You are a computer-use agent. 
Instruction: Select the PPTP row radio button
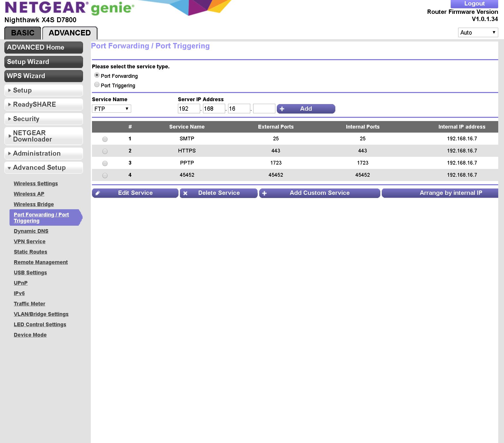105,163
